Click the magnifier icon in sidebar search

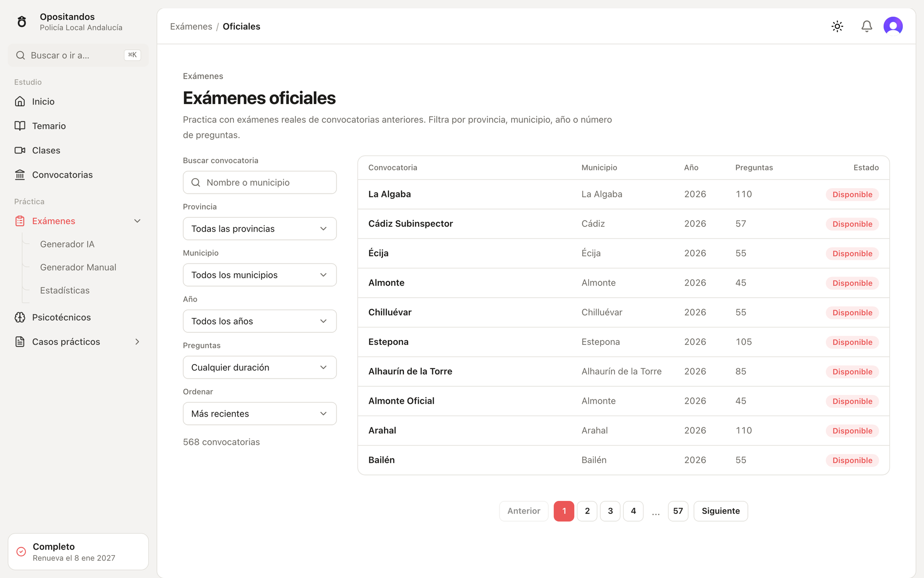click(x=20, y=55)
